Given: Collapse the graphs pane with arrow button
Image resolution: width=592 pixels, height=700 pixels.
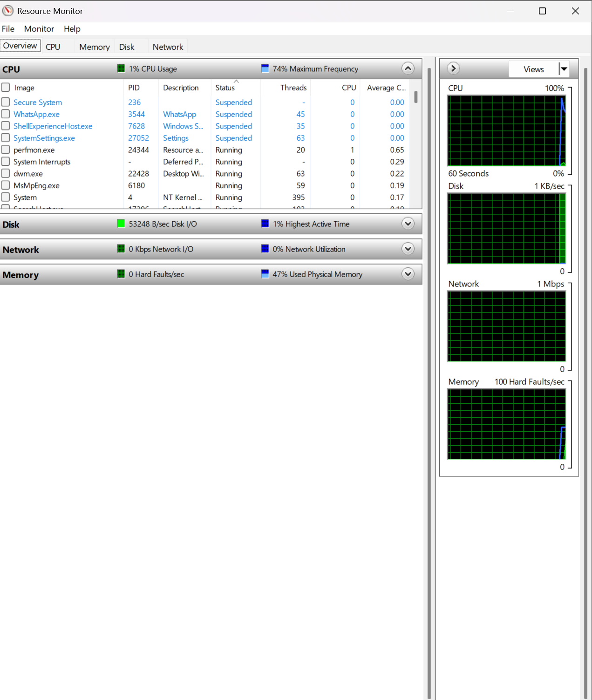Looking at the screenshot, I should tap(453, 69).
